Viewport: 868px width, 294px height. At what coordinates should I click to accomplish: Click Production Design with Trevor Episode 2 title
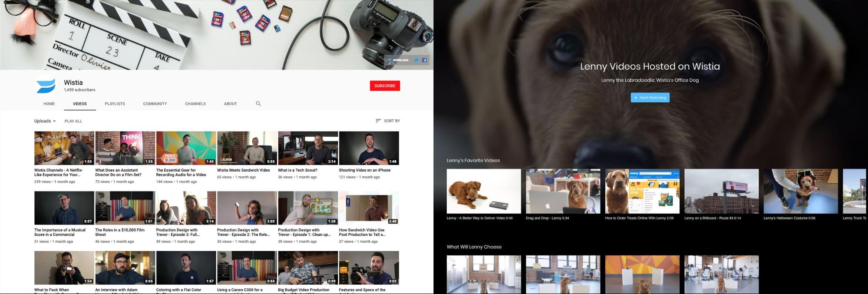point(243,232)
